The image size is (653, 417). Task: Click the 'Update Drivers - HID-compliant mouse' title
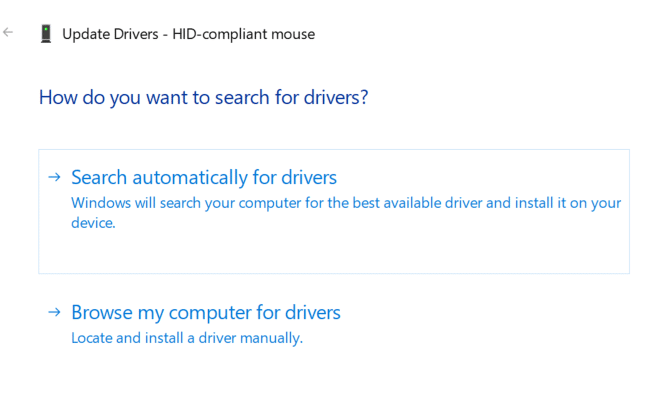pyautogui.click(x=188, y=34)
